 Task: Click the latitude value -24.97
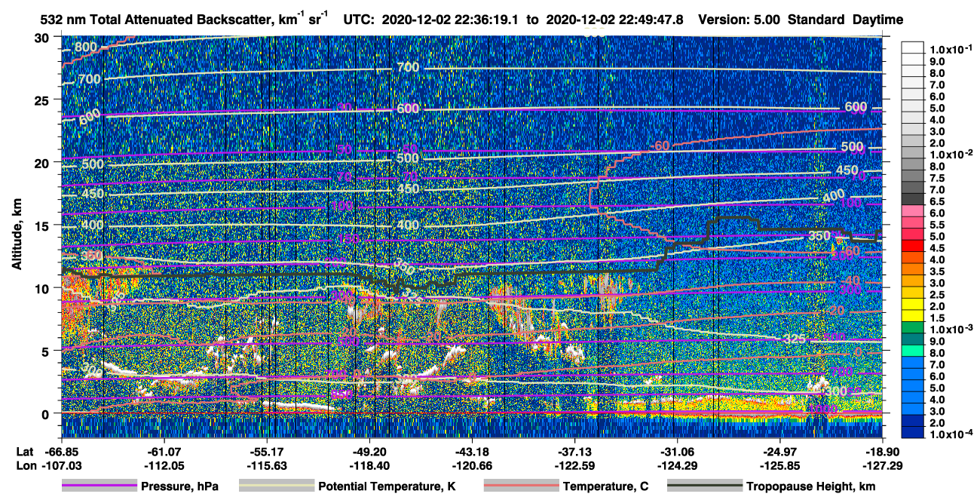(780, 452)
